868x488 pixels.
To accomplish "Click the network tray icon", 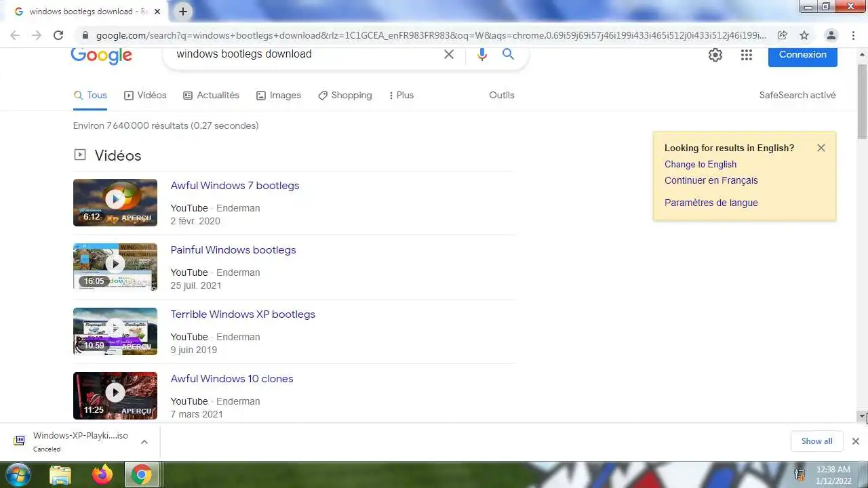I will click(x=800, y=474).
